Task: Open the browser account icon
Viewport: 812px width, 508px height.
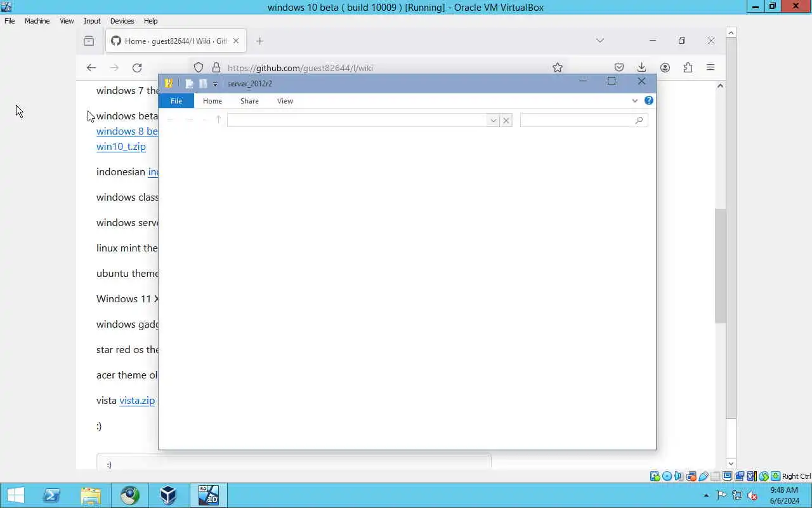Action: pyautogui.click(x=665, y=67)
